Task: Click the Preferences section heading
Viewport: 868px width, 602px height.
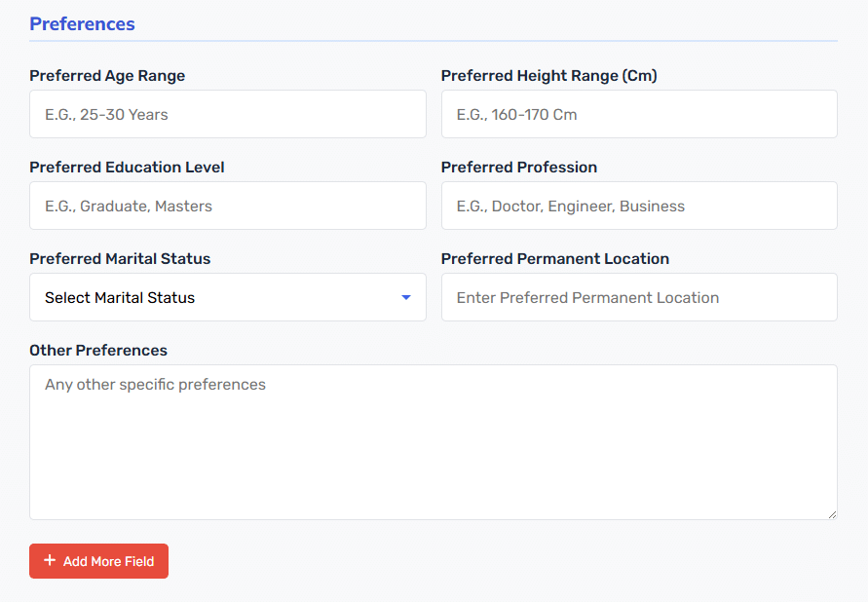Action: (x=82, y=23)
